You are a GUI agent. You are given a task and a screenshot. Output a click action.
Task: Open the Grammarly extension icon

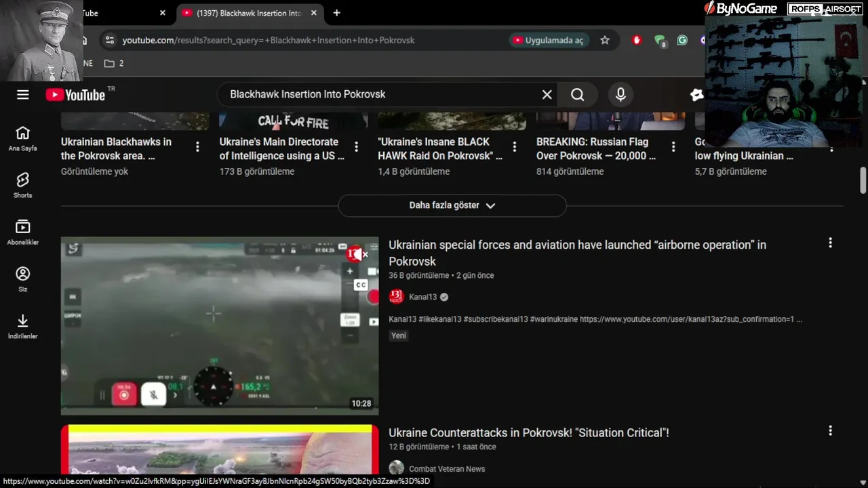[x=682, y=40]
